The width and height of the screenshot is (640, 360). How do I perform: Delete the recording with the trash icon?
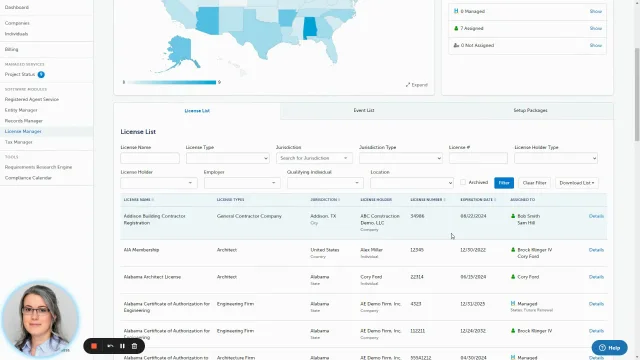point(134,346)
